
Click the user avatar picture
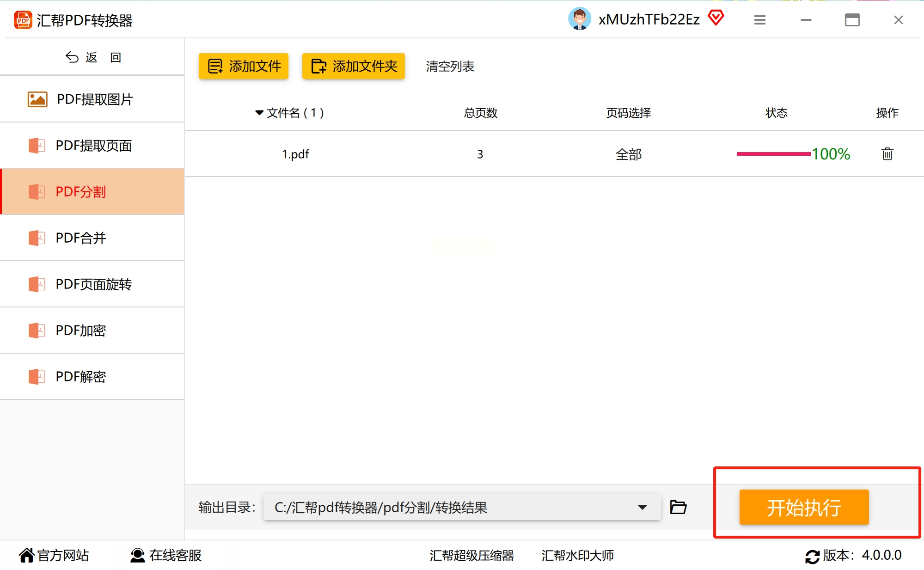click(x=579, y=19)
